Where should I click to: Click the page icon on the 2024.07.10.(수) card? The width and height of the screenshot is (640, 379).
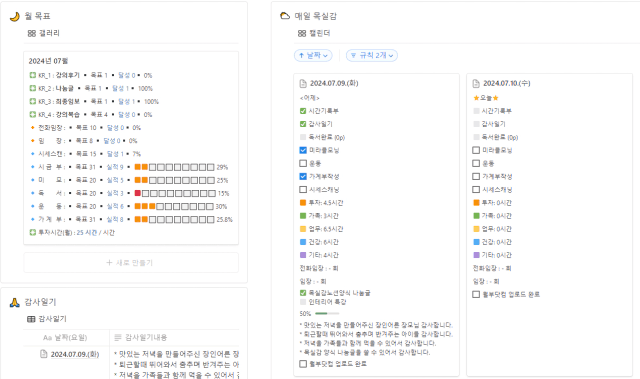pos(476,84)
